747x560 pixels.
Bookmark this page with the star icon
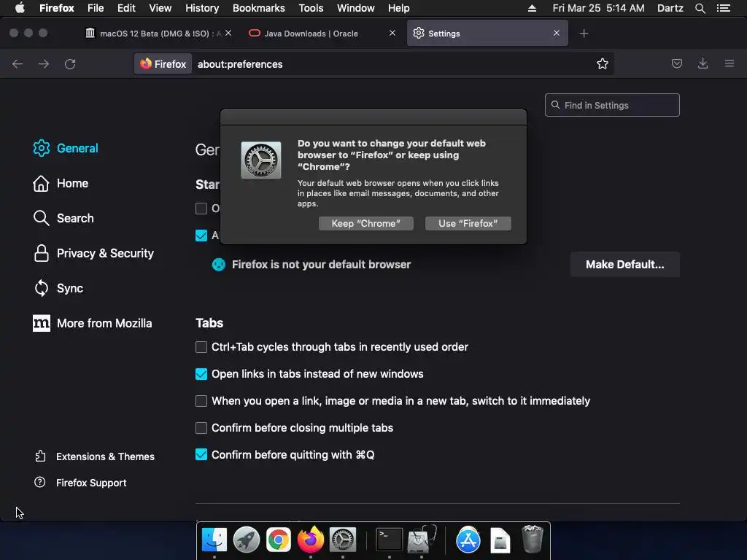602,64
